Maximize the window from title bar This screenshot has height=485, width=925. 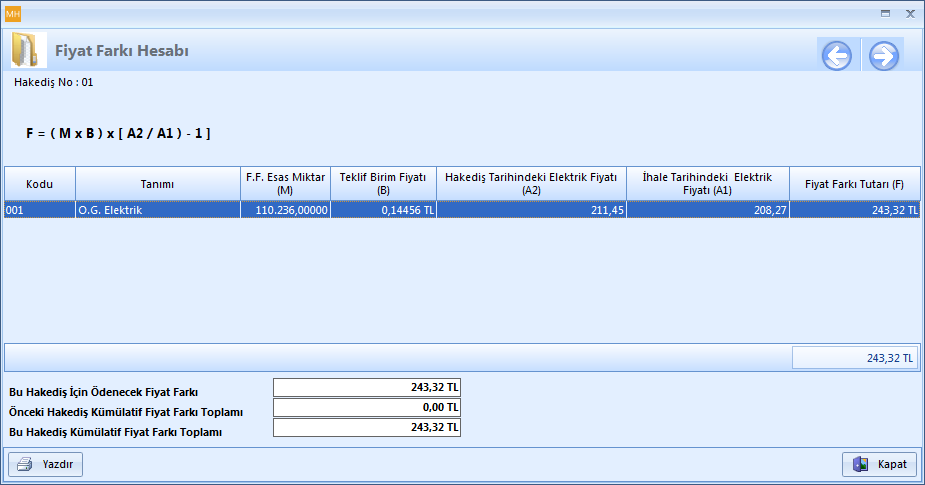(885, 13)
